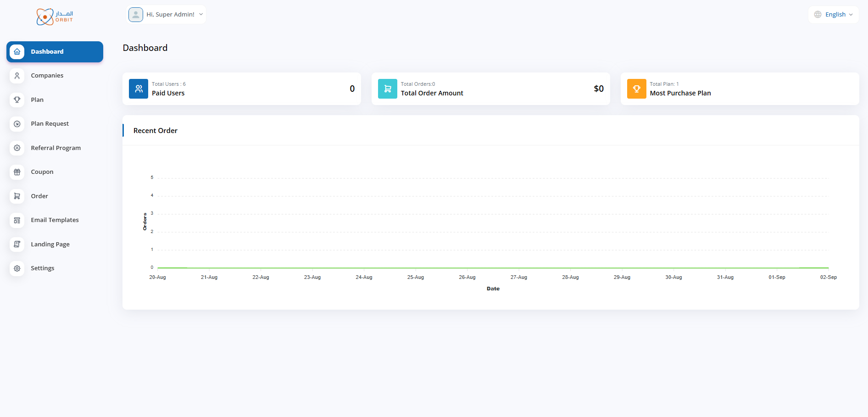Click the blue Paid Users card icon

click(x=139, y=89)
